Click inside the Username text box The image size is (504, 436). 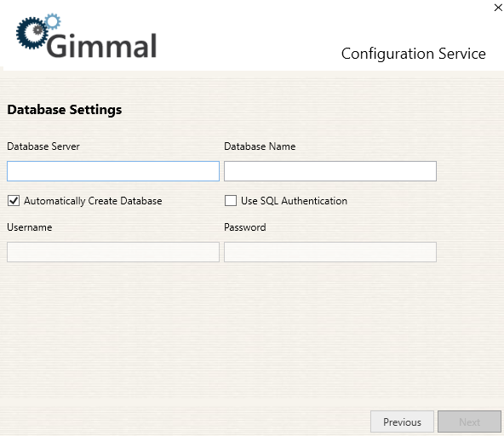(113, 252)
